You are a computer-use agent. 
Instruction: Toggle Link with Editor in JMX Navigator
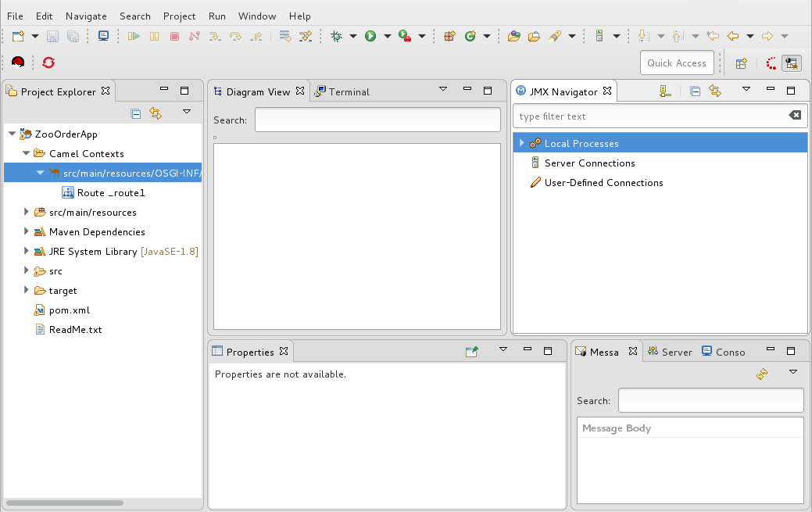pyautogui.click(x=715, y=91)
